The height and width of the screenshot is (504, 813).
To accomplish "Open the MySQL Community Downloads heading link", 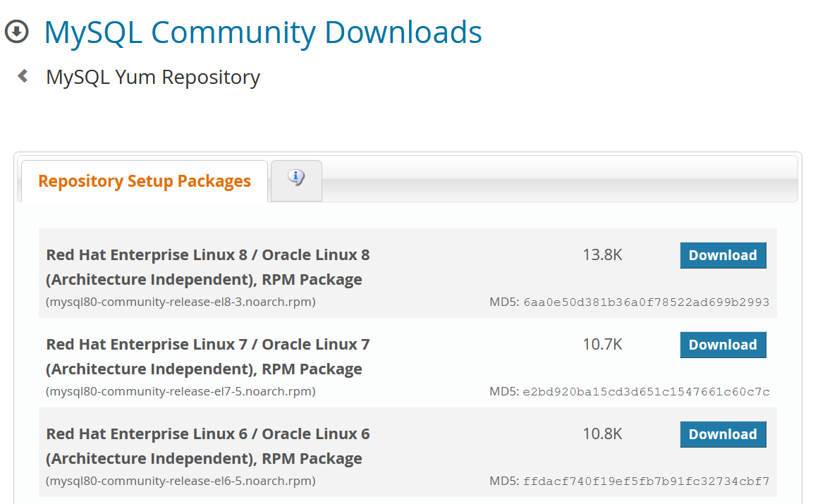I will point(263,32).
